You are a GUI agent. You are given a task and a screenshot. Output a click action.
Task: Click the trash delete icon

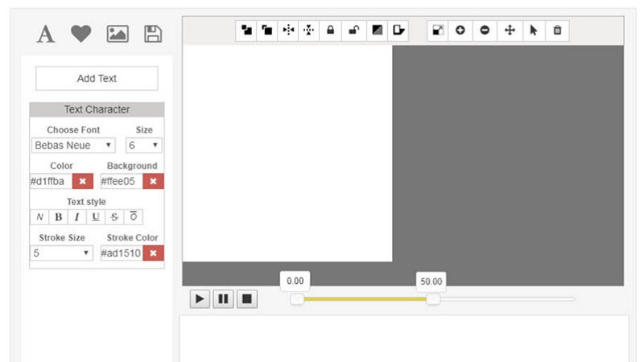[x=557, y=31]
